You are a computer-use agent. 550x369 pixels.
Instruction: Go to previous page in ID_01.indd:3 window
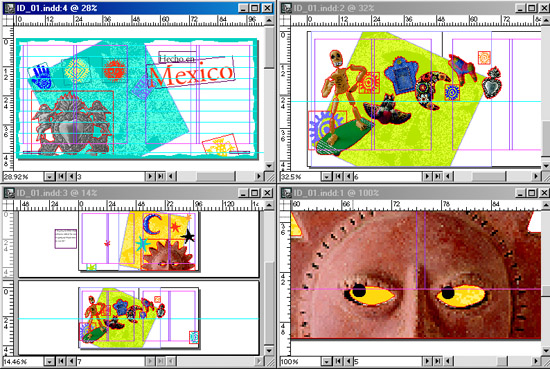[x=72, y=361]
